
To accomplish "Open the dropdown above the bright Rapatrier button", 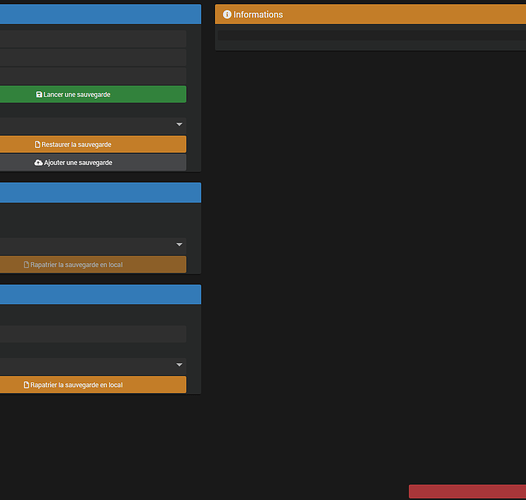I will pyautogui.click(x=179, y=365).
